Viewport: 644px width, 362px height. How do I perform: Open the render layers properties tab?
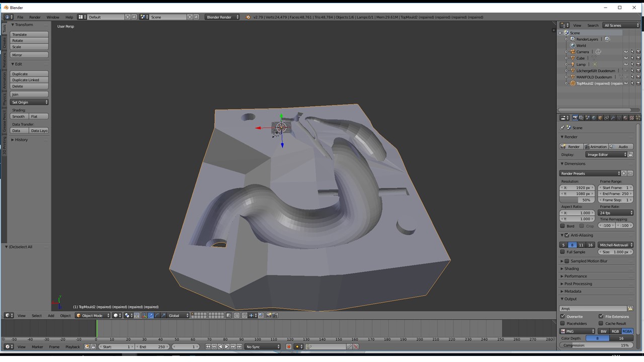[x=581, y=118]
